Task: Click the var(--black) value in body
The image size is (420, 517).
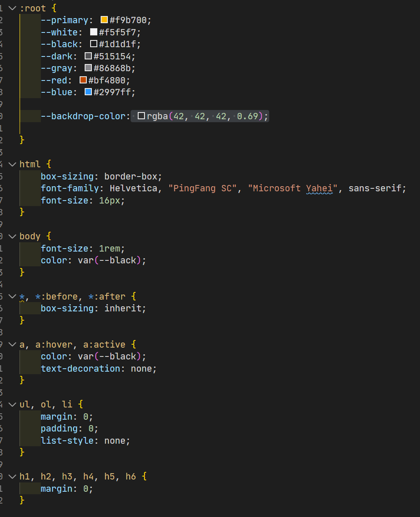Action: (110, 260)
